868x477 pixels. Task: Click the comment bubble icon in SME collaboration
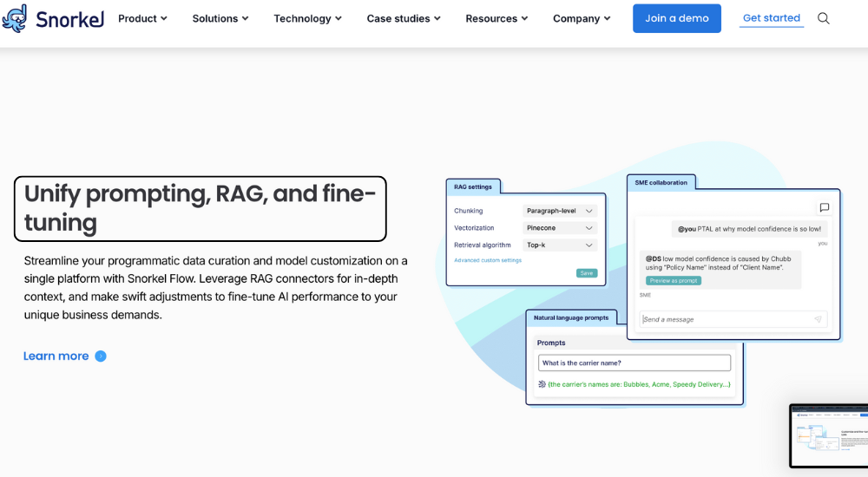(825, 207)
